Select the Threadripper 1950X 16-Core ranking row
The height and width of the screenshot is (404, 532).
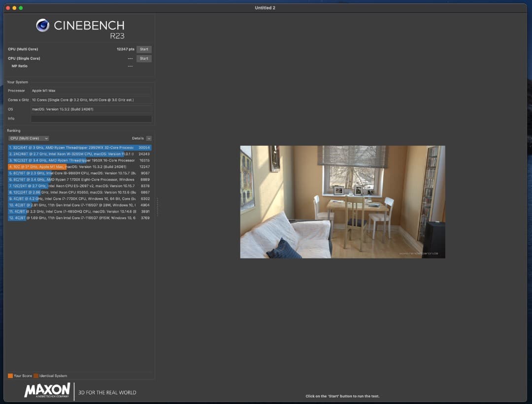click(79, 160)
